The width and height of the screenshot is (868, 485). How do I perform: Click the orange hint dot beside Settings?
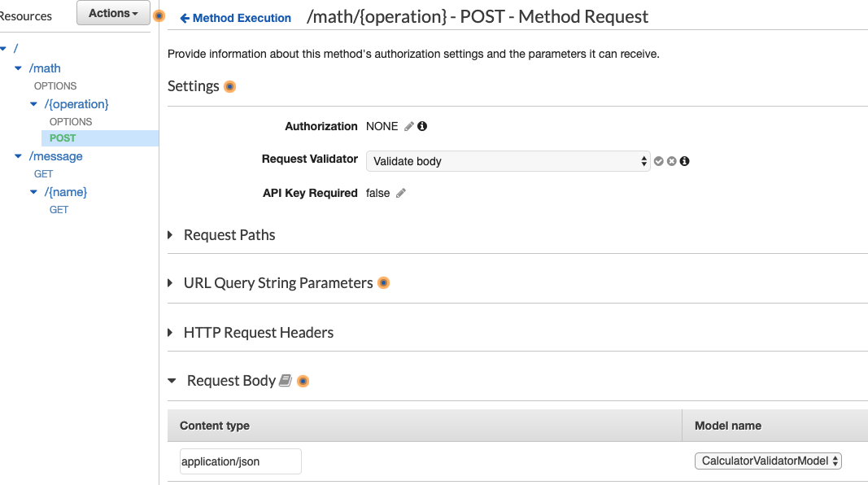click(x=229, y=86)
